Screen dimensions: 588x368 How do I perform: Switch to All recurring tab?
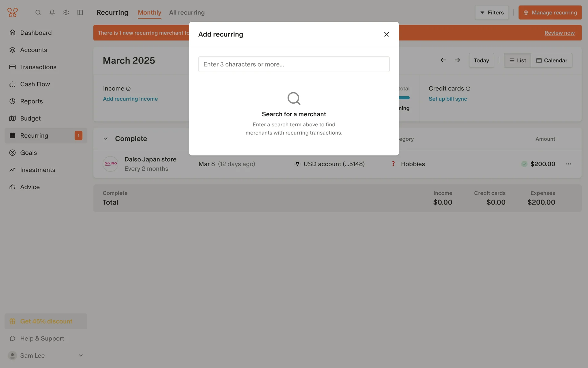[187, 13]
